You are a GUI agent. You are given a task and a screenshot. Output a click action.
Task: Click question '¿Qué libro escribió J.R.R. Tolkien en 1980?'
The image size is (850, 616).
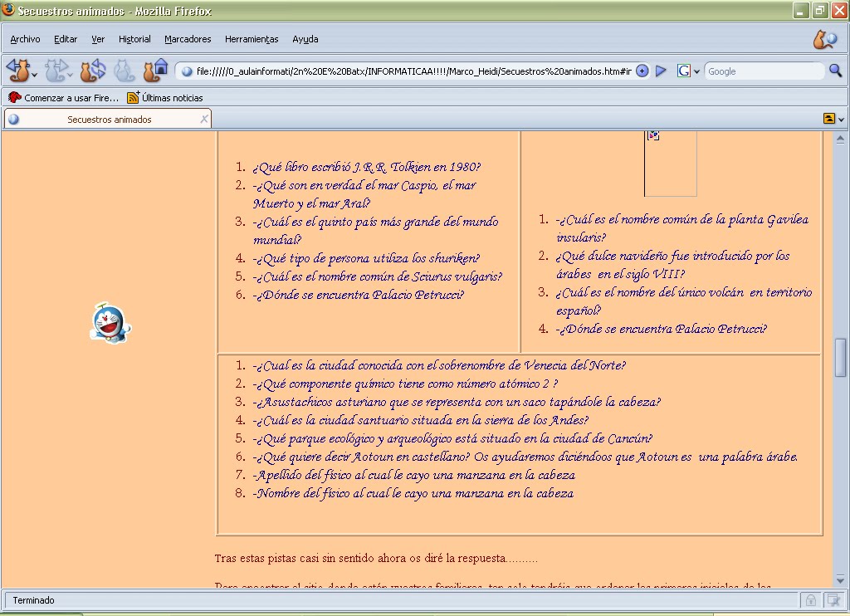click(x=366, y=167)
